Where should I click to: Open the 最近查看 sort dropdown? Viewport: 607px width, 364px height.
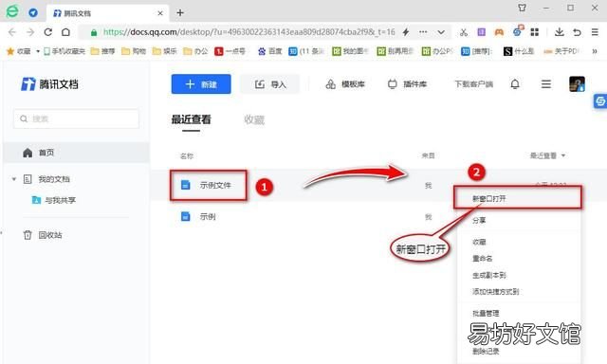[x=547, y=155]
